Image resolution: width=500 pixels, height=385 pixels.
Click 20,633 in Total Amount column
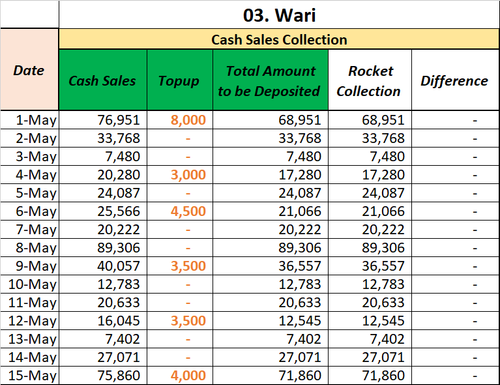270,303
